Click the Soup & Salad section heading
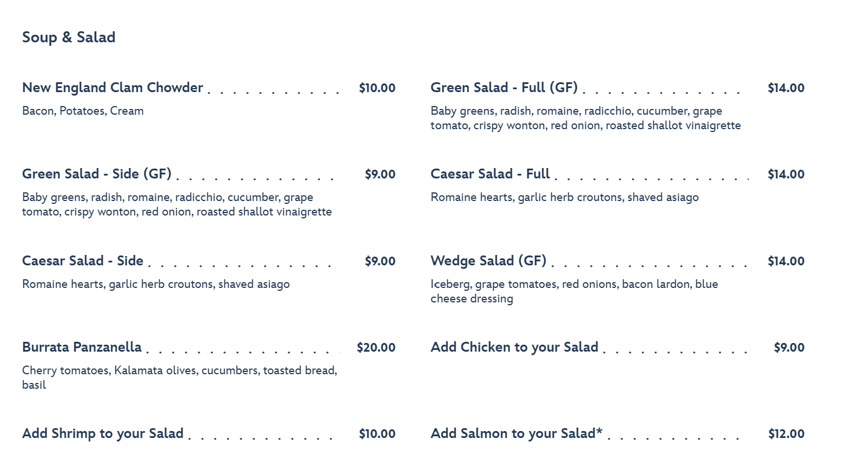 [68, 37]
